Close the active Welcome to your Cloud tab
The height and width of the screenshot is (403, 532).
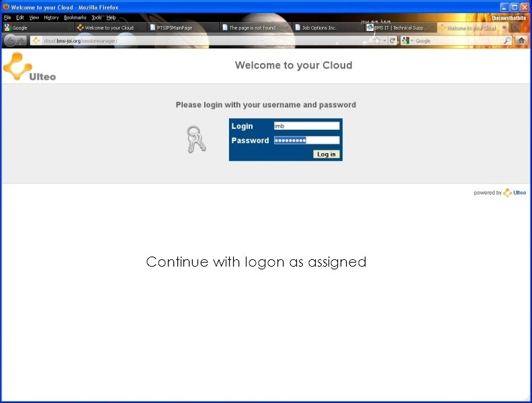pos(504,28)
